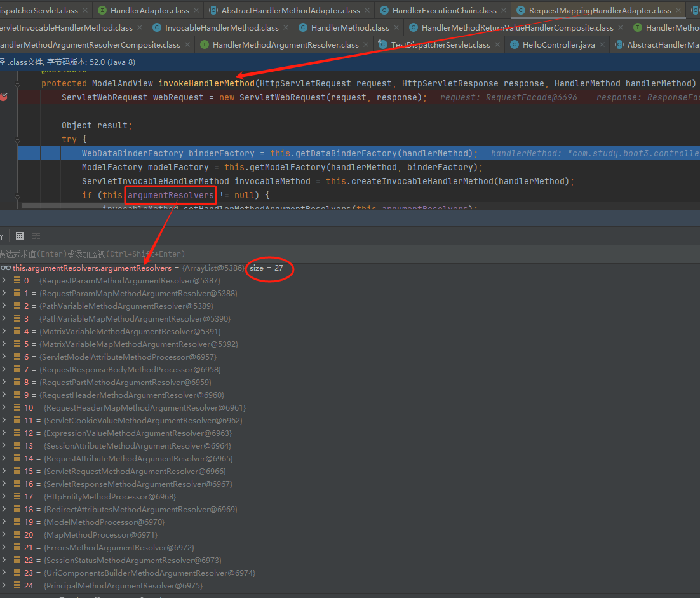Expand PathVariableMethodArgumentResolver@5389 entry
Screen dimensions: 700x598
[4, 306]
